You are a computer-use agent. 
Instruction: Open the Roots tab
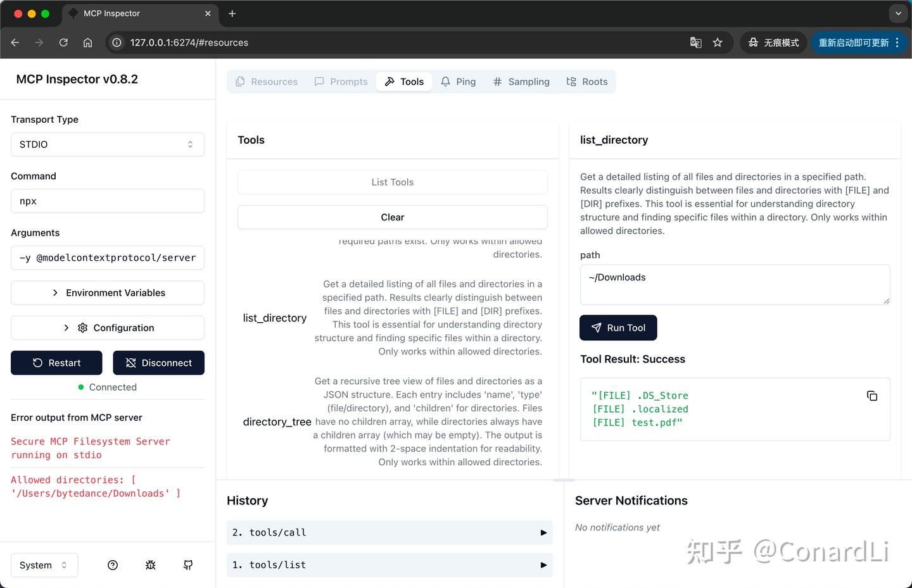coord(587,82)
